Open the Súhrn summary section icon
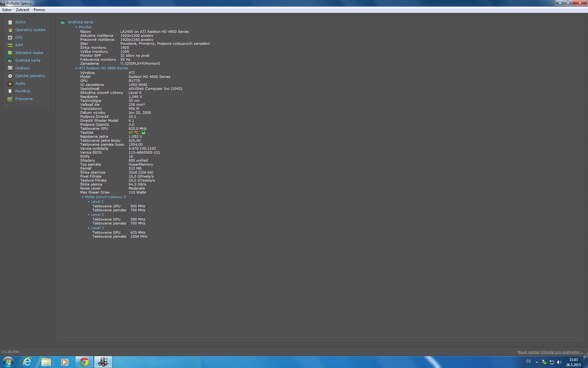Screen dimensions: 588x368 10,22
